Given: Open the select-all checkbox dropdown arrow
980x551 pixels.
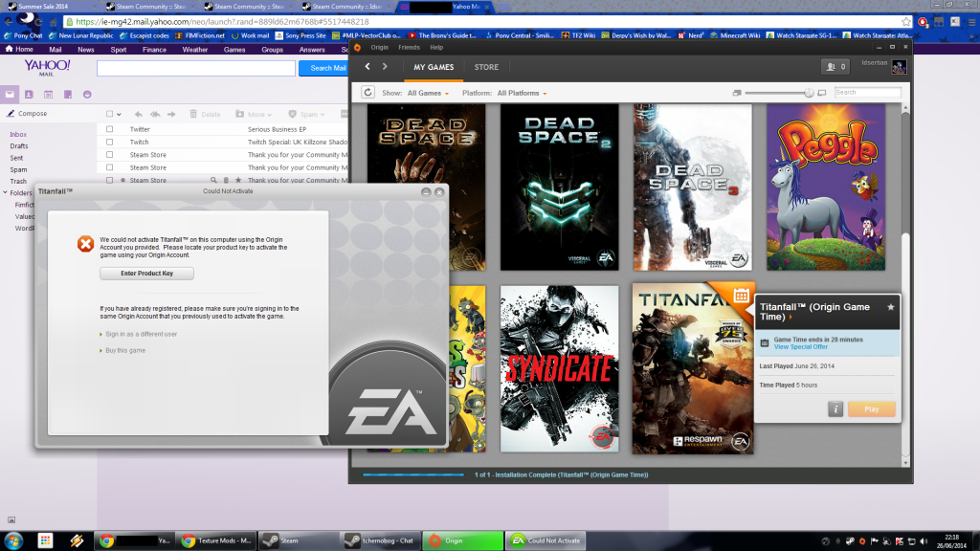Looking at the screenshot, I should [119, 115].
